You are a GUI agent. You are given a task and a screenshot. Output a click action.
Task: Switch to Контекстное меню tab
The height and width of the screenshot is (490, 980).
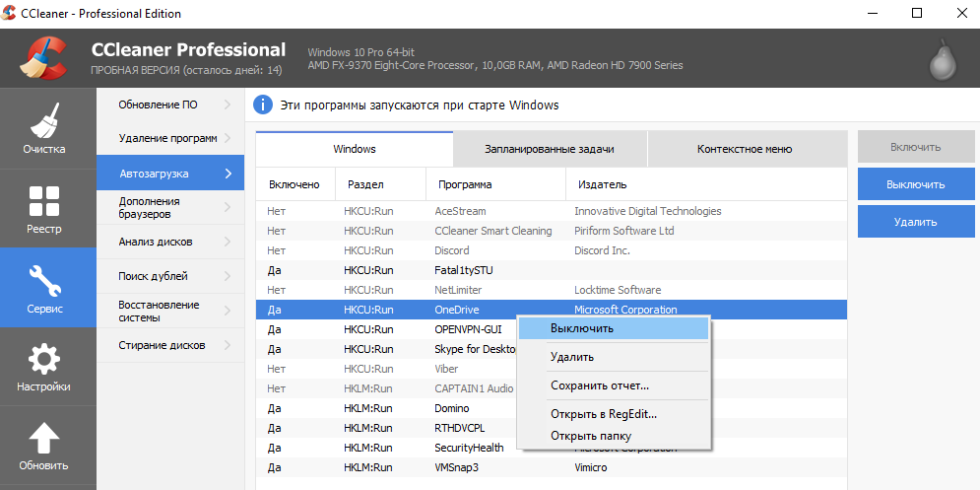[744, 149]
